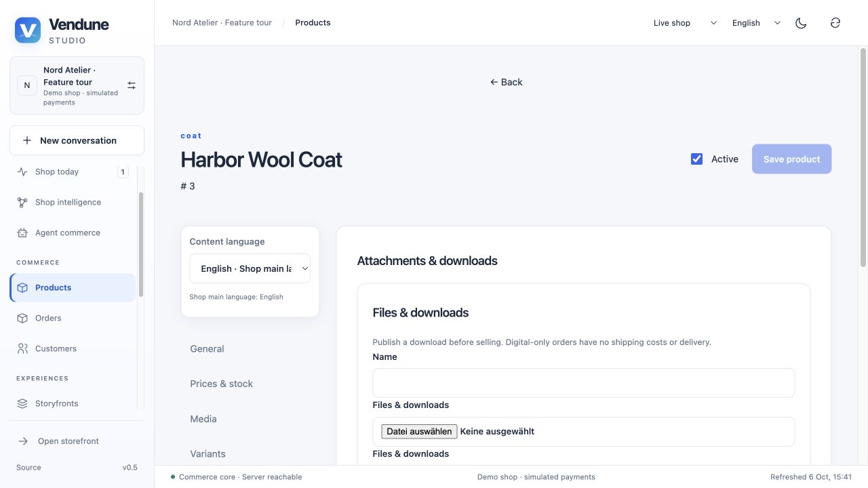Toggle dark mode moon icon
This screenshot has width=868, height=488.
click(x=801, y=23)
